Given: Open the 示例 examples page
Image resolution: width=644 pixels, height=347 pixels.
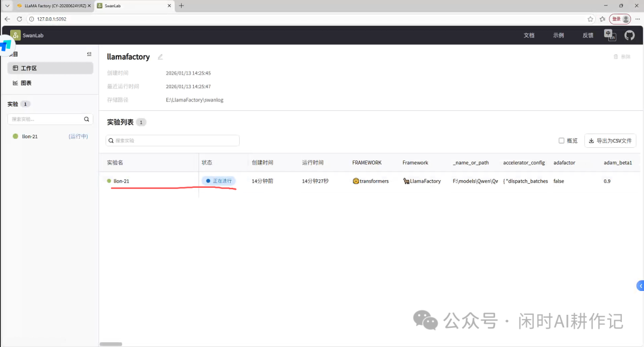Looking at the screenshot, I should pos(558,35).
